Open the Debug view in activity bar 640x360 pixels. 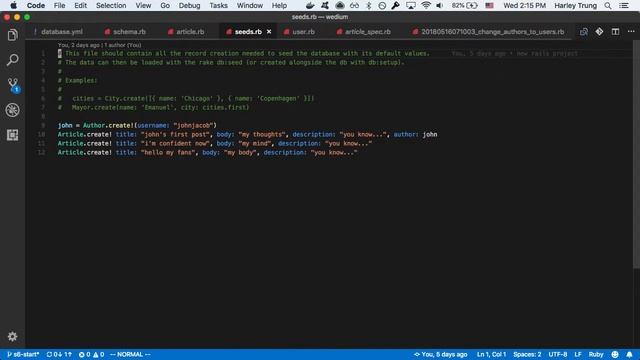tap(13, 110)
